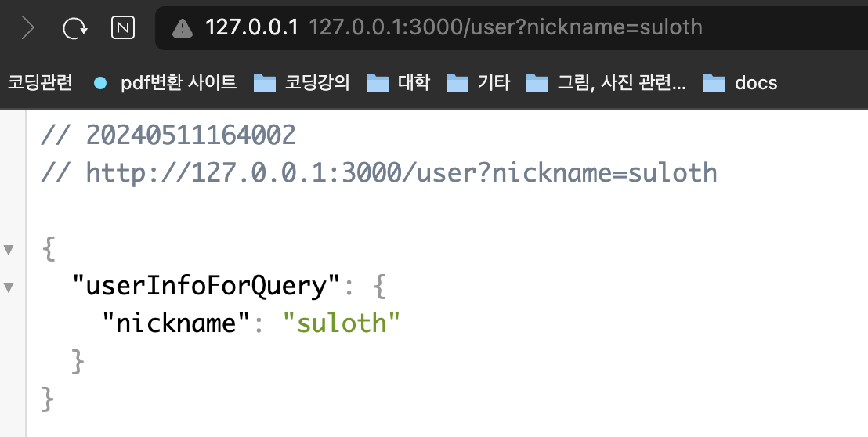Screen dimensions: 868x437
Task: Open the pdf변환 사이트 bookmark
Action: coord(165,82)
